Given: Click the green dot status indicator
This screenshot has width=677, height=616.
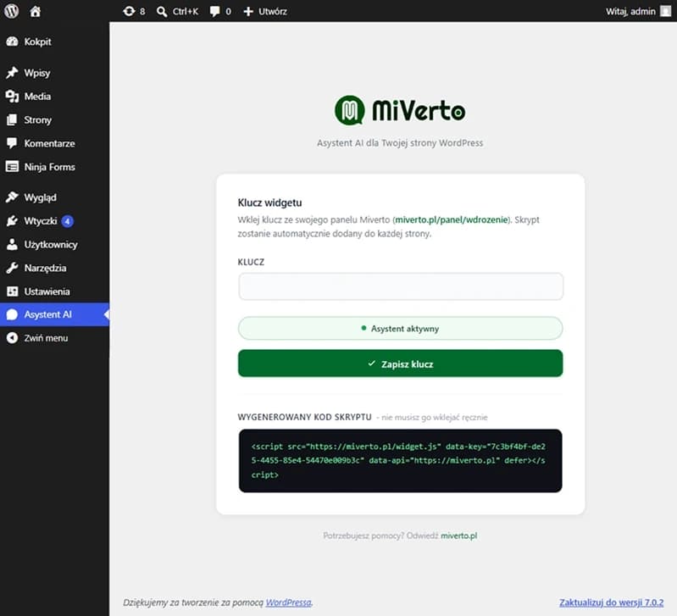Looking at the screenshot, I should point(363,328).
